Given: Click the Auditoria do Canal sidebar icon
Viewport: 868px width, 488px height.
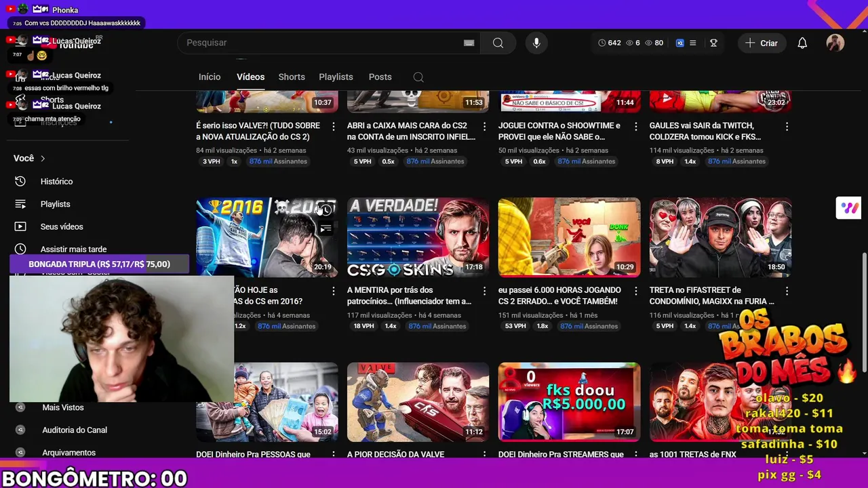Looking at the screenshot, I should 20,430.
